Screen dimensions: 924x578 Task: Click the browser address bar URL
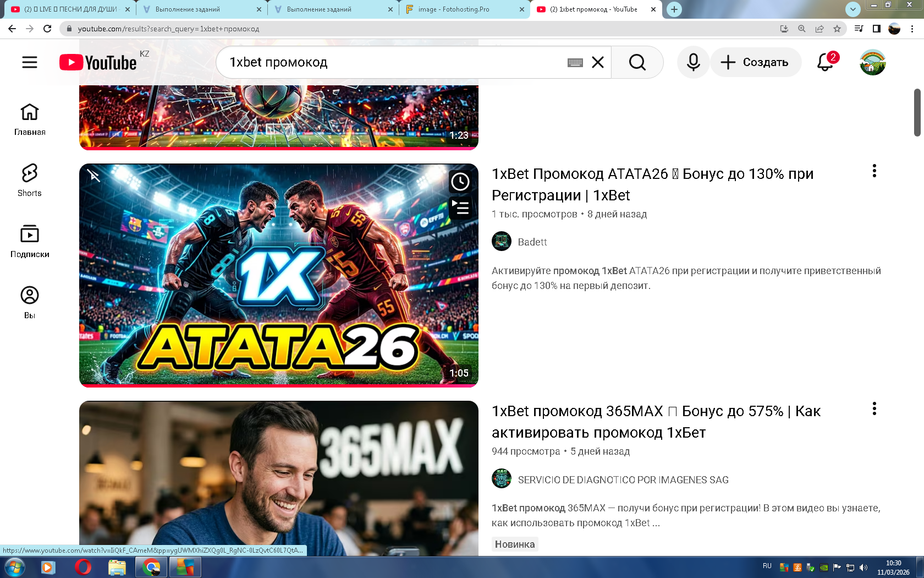tap(168, 29)
